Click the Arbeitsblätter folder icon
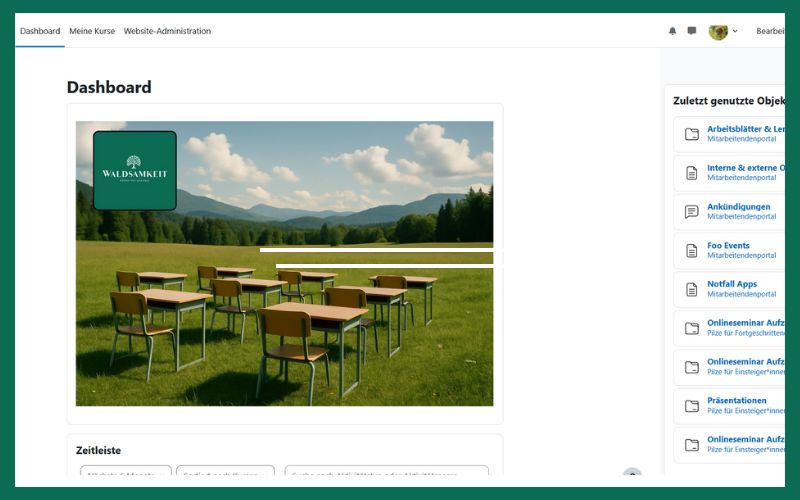 tap(692, 134)
